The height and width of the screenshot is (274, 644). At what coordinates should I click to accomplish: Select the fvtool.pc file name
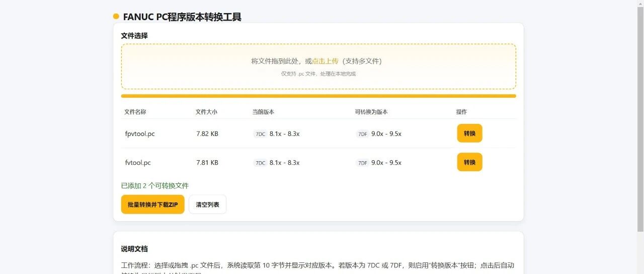click(138, 163)
